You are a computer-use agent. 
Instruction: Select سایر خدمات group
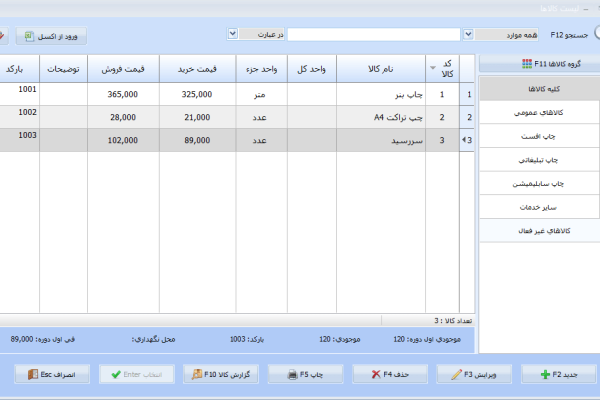click(540, 207)
